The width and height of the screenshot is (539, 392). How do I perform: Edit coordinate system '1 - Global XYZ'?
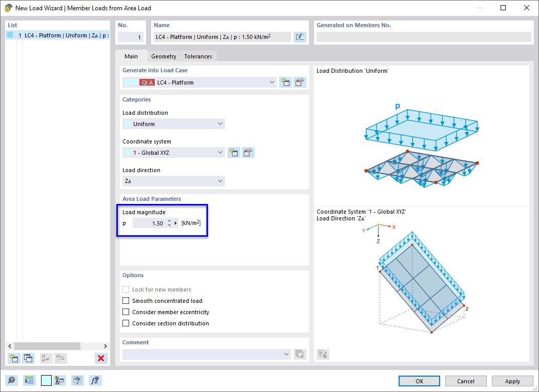pyautogui.click(x=248, y=152)
